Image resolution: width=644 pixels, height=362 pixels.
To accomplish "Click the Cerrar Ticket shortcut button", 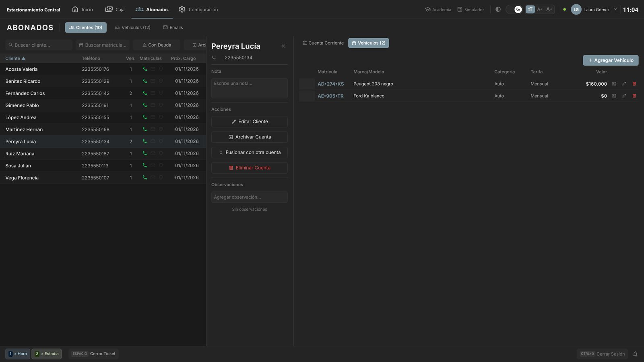I will pos(93,354).
